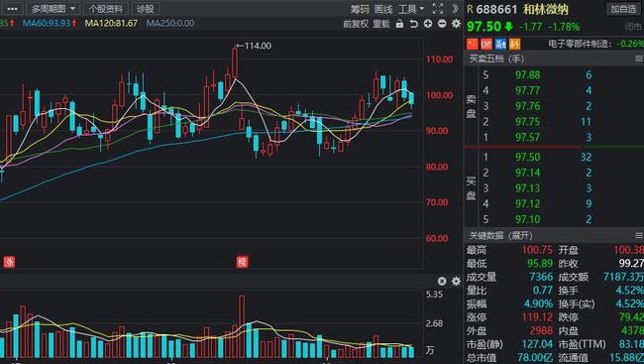Click the 加自选 button
Viewport: 644px width, 364px height.
pyautogui.click(x=623, y=9)
